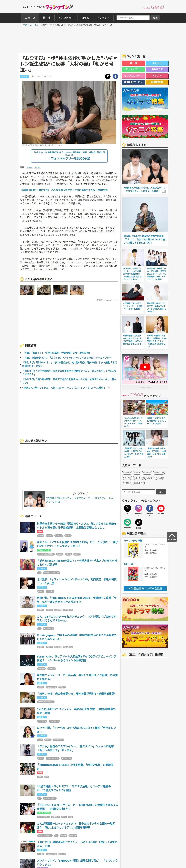Image resolution: width=186 pixels, height=868 pixels.
Task: Open news item 北川景子 オフィシャルカレンダー 2025
Action: [x=76, y=581]
